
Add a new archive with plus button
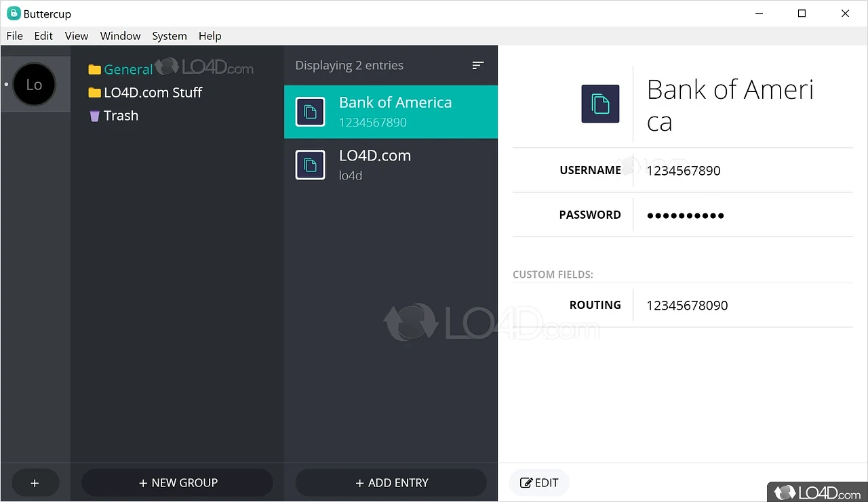click(x=35, y=483)
